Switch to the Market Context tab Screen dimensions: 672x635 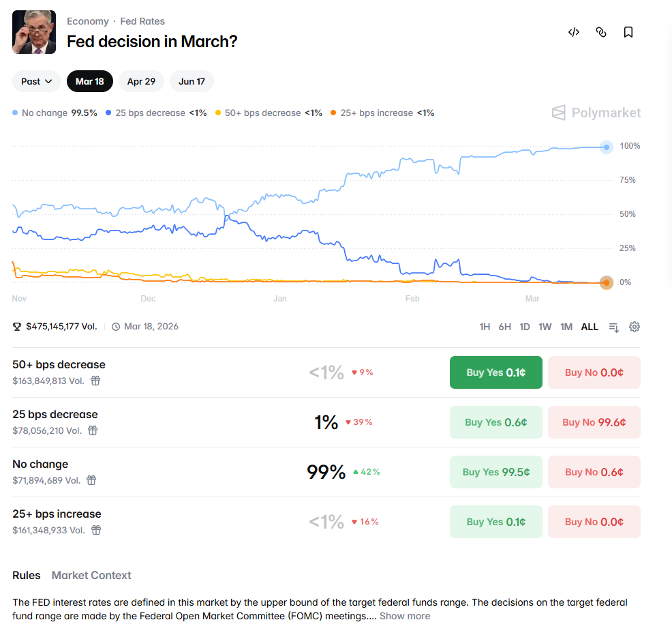[91, 575]
